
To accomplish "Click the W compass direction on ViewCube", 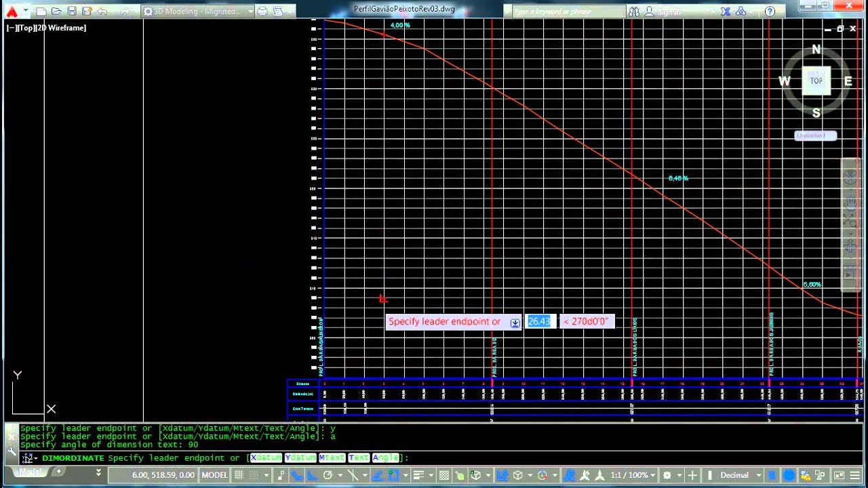I will [785, 81].
